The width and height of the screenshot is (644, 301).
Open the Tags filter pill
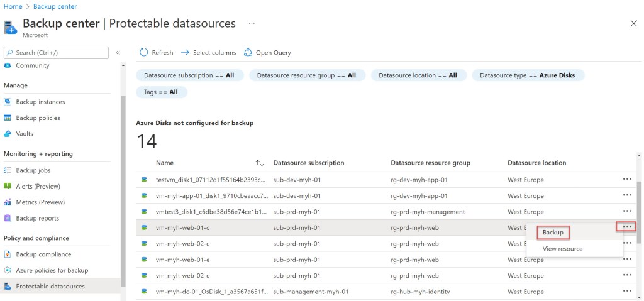coord(161,92)
